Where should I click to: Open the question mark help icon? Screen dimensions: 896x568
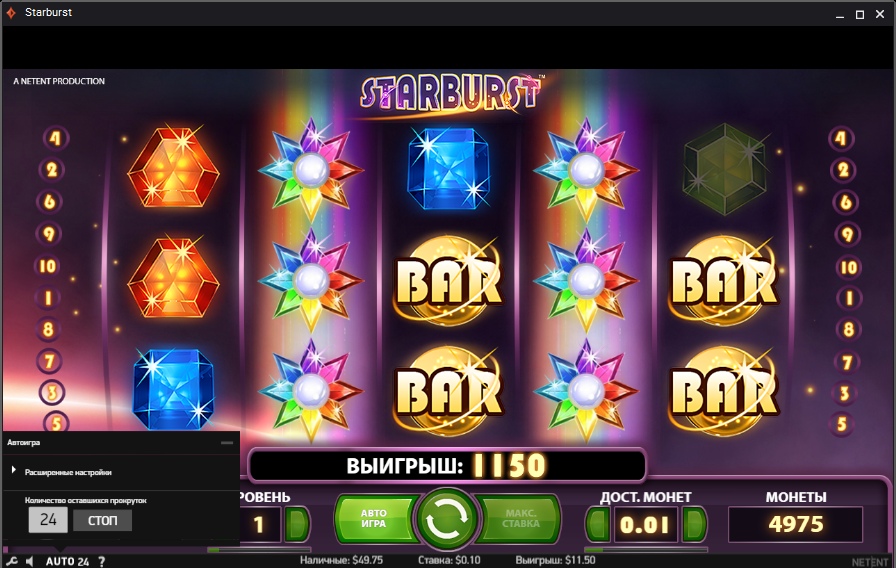101,561
